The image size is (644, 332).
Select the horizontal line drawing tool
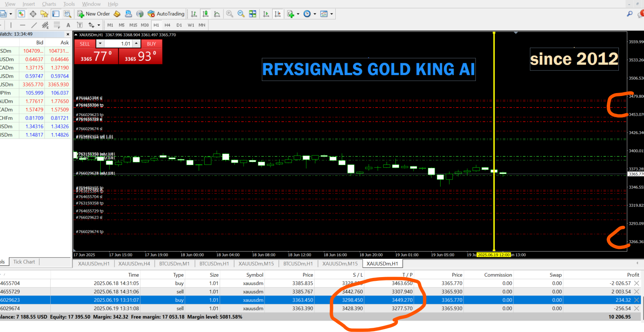[23, 25]
